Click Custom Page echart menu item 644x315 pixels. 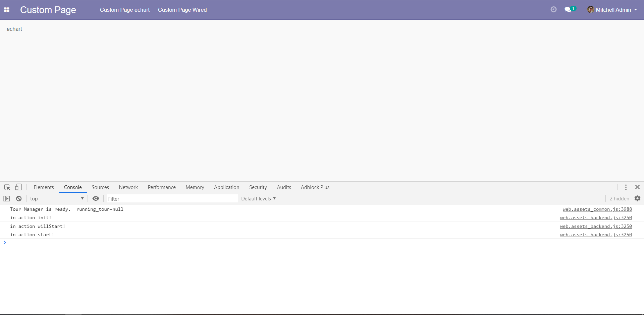(125, 10)
